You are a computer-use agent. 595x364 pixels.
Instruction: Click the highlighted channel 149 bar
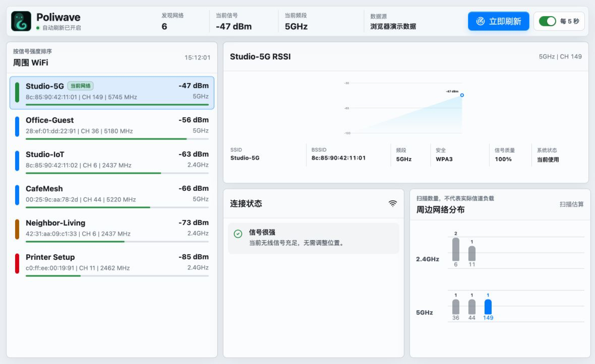[x=488, y=307]
